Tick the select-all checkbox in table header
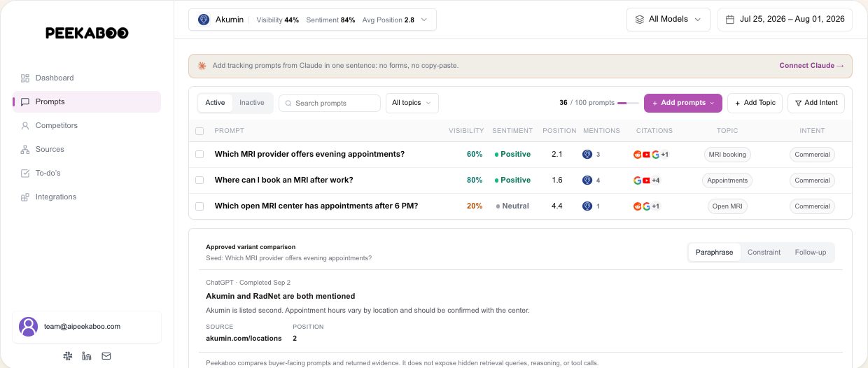 click(199, 131)
